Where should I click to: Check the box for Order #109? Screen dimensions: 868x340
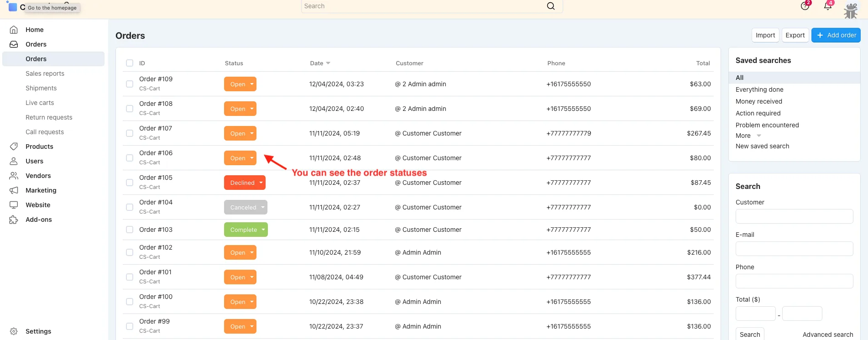coord(130,84)
